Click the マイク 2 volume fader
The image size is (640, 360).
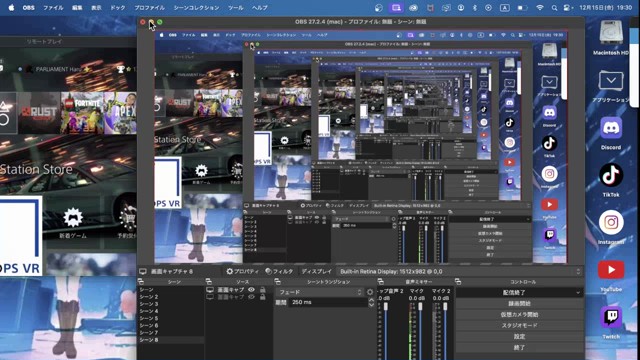click(445, 306)
